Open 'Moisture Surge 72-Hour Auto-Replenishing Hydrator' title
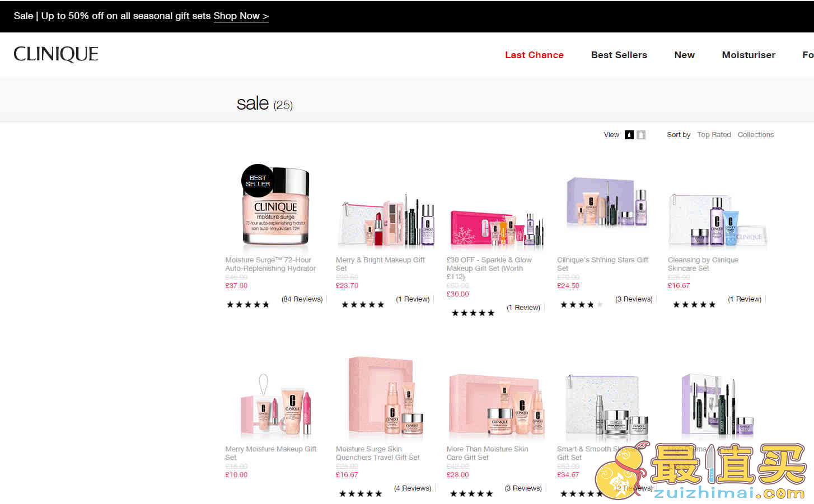Viewport: 814px width, 504px height. point(270,264)
